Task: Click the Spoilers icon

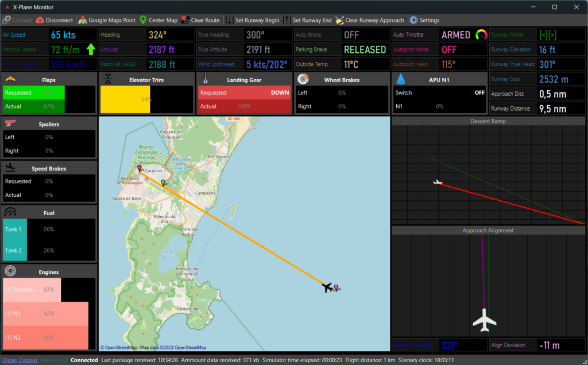Action: pos(10,123)
